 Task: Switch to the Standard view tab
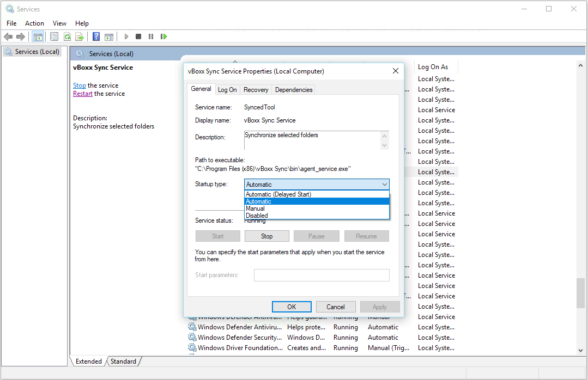(x=123, y=361)
